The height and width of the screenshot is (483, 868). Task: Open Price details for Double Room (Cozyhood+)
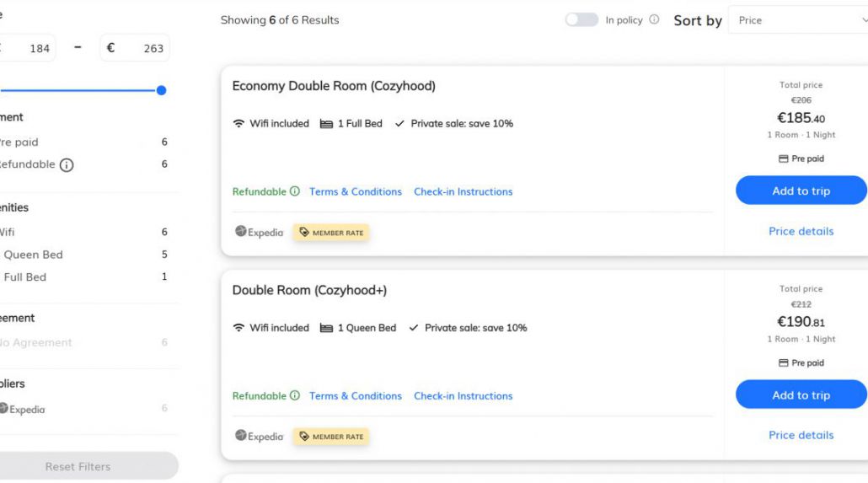tap(801, 435)
